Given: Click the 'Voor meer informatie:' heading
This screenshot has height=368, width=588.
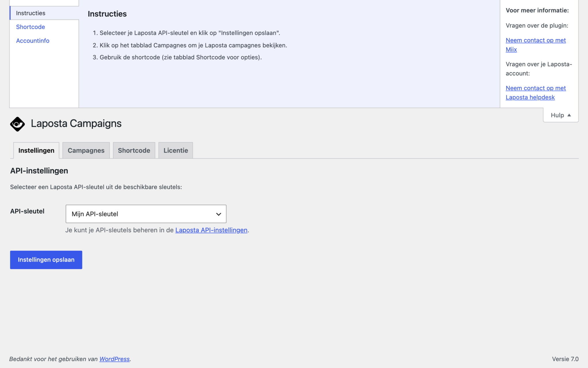Looking at the screenshot, I should 537,10.
